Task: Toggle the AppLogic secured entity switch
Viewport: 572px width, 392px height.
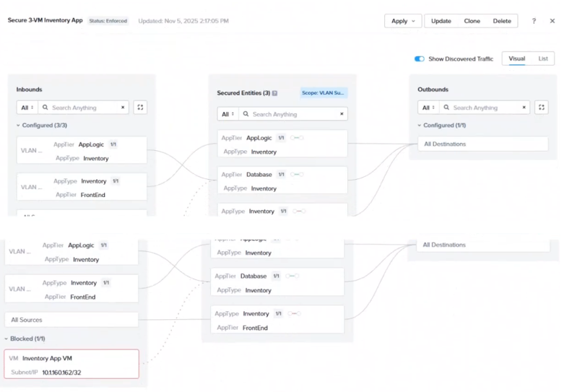Action: click(297, 138)
